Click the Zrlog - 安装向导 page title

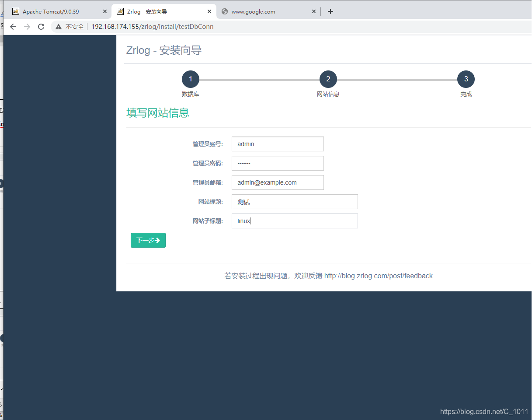pyautogui.click(x=164, y=50)
